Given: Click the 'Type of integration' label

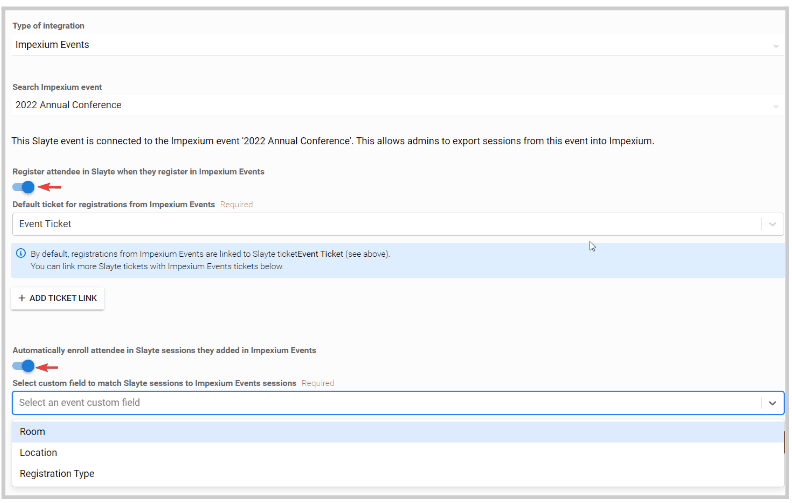Looking at the screenshot, I should click(48, 26).
